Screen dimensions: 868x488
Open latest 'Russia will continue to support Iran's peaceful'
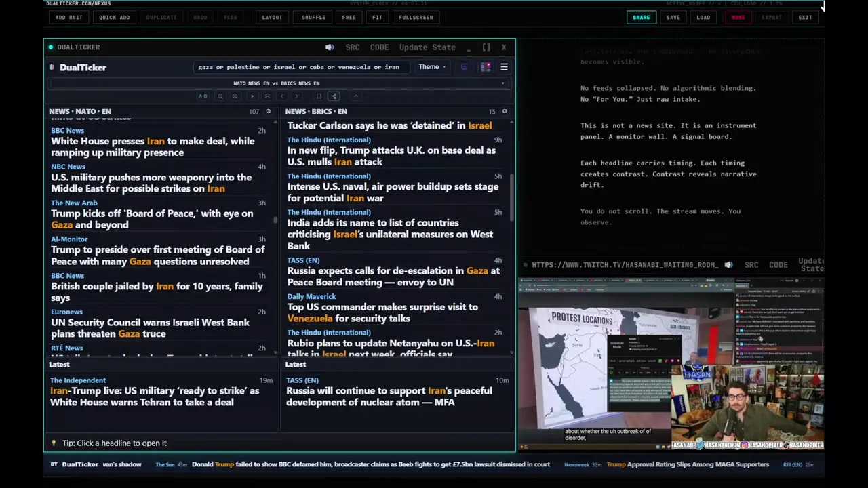(389, 396)
